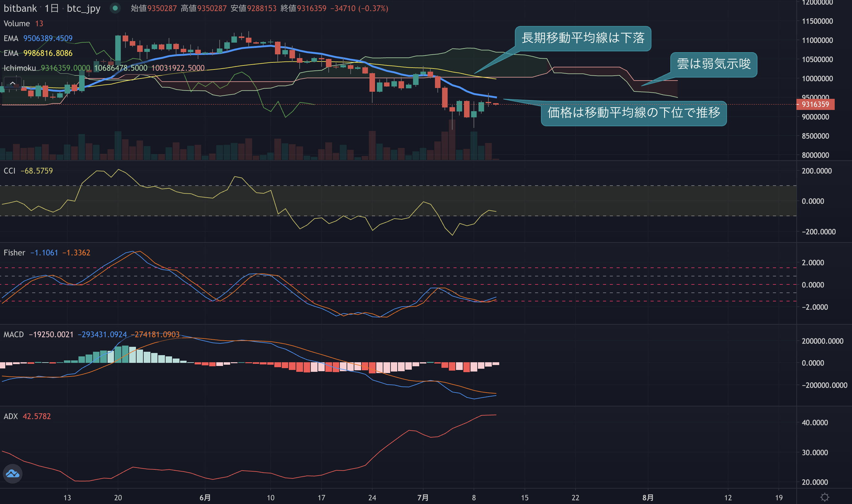Click the green market status dot
Screen dimensions: 852x504
click(x=115, y=8)
